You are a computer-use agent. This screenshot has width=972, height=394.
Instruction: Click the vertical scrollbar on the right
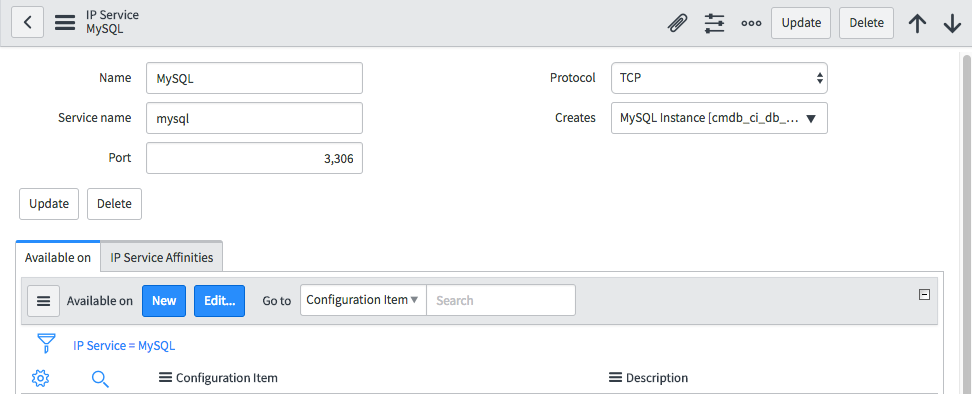point(966,223)
